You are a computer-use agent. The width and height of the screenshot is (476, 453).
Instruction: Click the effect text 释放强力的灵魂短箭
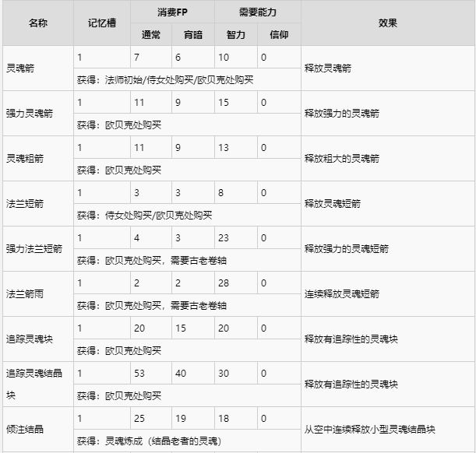(347, 249)
